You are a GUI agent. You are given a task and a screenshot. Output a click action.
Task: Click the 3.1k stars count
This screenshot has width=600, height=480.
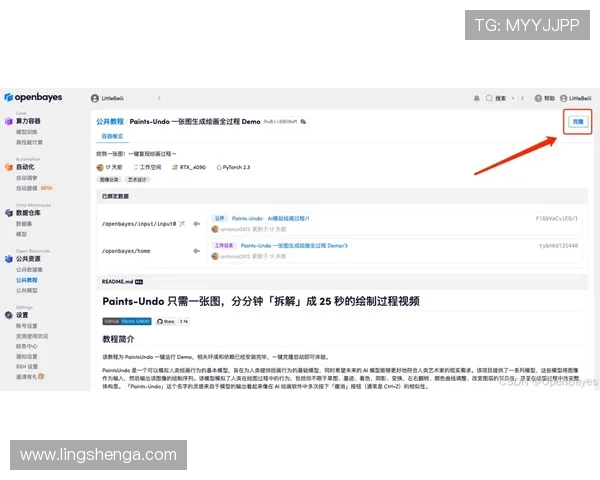pos(184,322)
